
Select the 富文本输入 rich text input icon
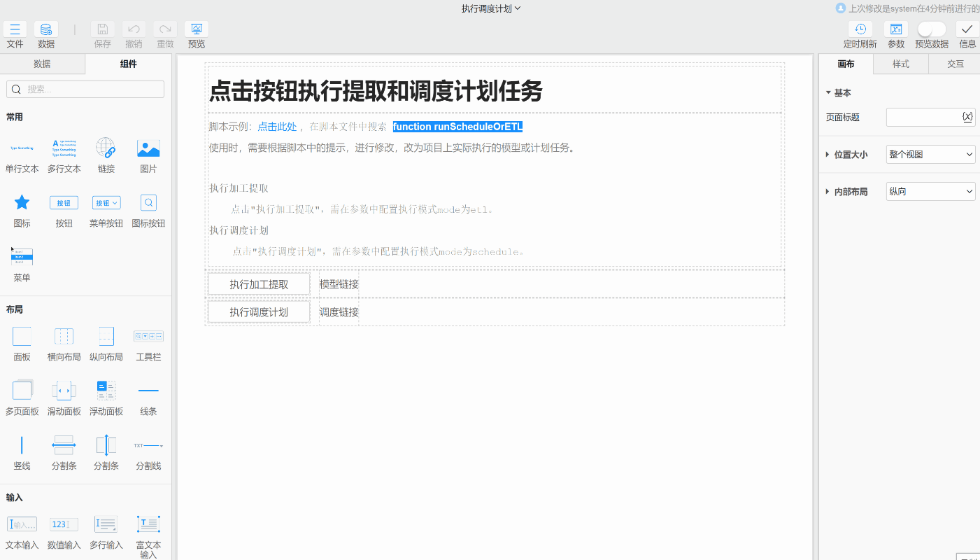(x=148, y=524)
